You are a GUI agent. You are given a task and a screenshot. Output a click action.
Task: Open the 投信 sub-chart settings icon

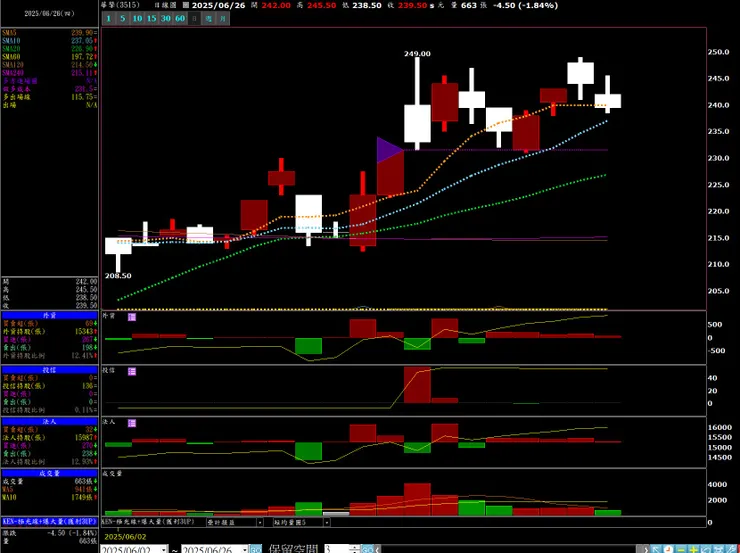click(x=132, y=371)
